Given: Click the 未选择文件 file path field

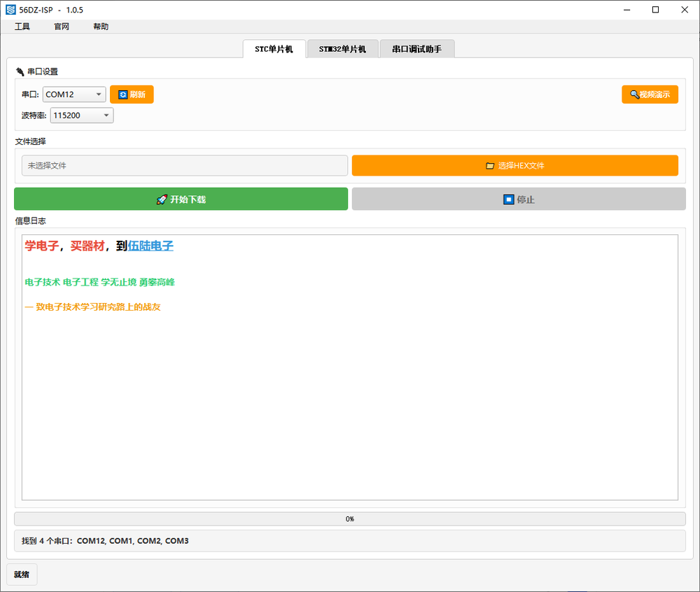Looking at the screenshot, I should pyautogui.click(x=185, y=166).
